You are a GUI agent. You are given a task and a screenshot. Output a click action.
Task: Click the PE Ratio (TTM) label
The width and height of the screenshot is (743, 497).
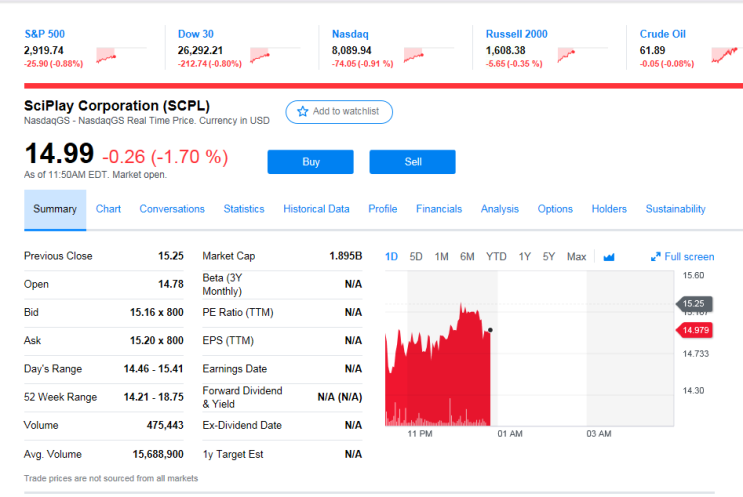point(238,313)
